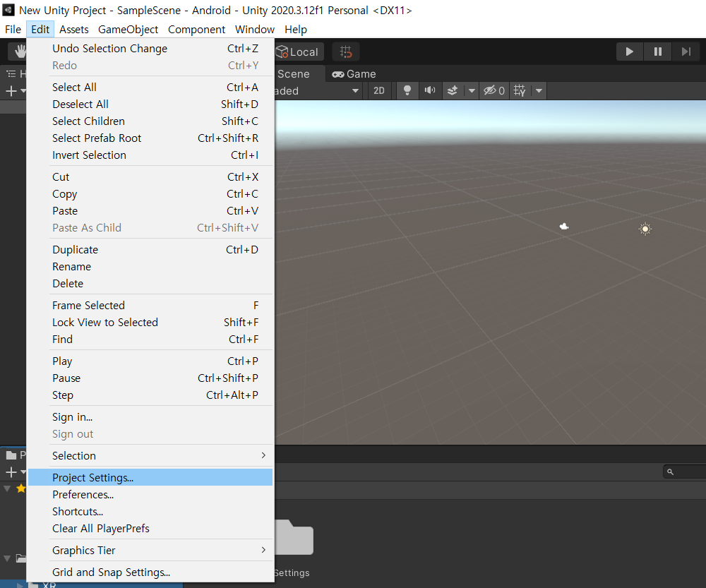This screenshot has width=706, height=588.
Task: Toggle scene audio speaker icon
Action: coord(430,90)
